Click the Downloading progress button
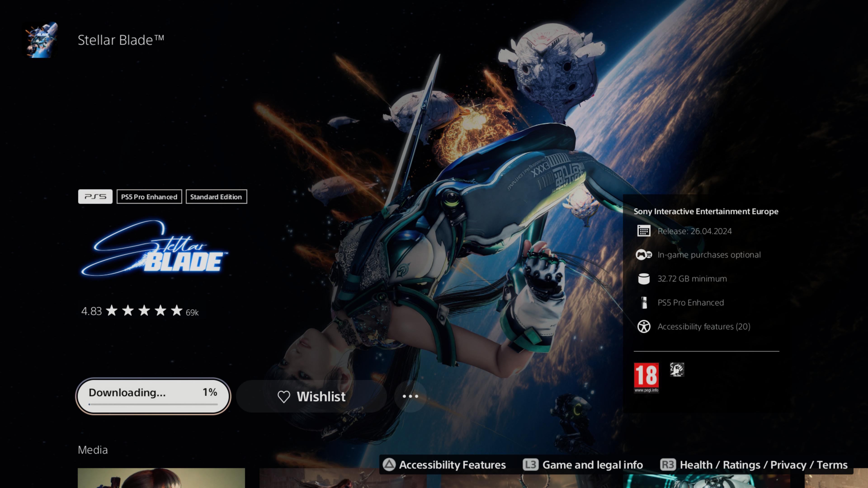 tap(153, 396)
